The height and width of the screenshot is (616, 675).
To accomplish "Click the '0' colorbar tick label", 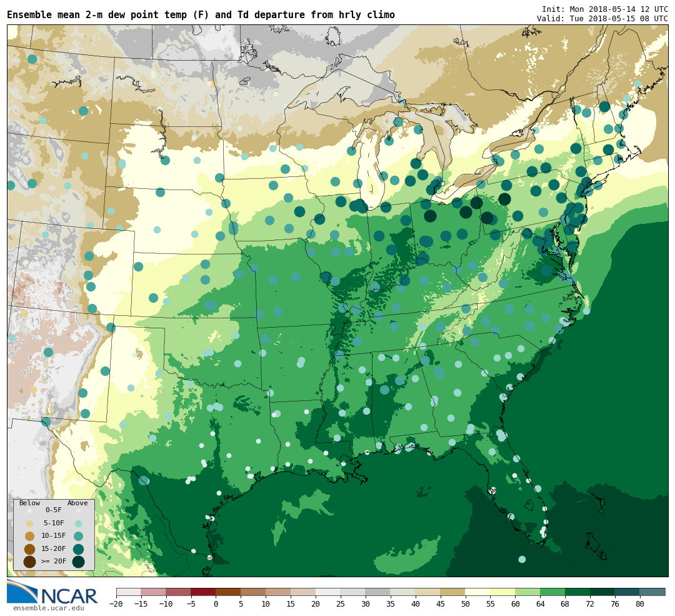I will [216, 604].
